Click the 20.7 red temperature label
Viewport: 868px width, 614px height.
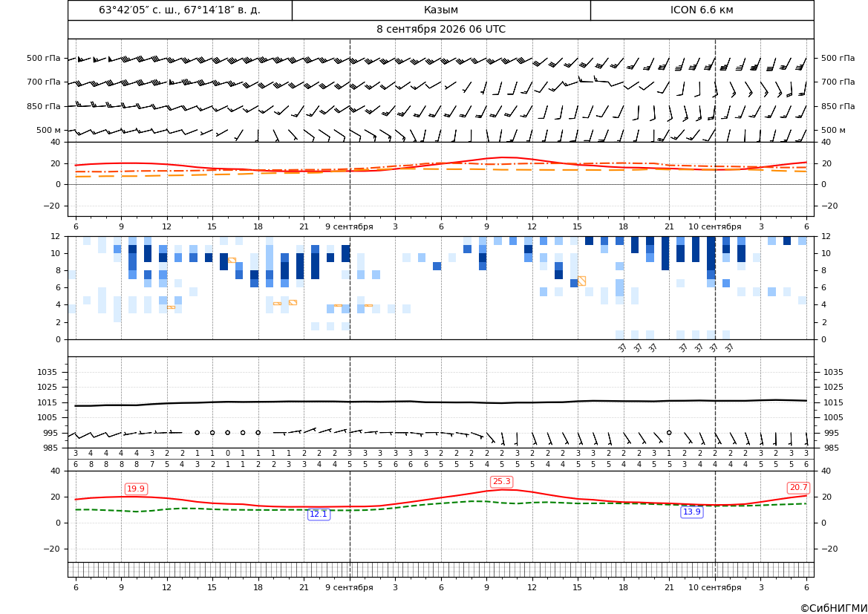pyautogui.click(x=798, y=488)
